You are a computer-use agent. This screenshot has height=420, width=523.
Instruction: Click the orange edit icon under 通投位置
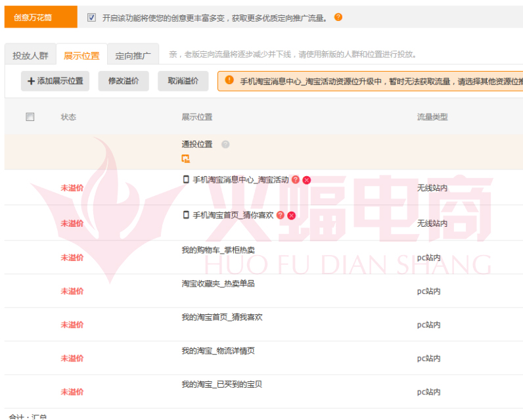tap(185, 159)
